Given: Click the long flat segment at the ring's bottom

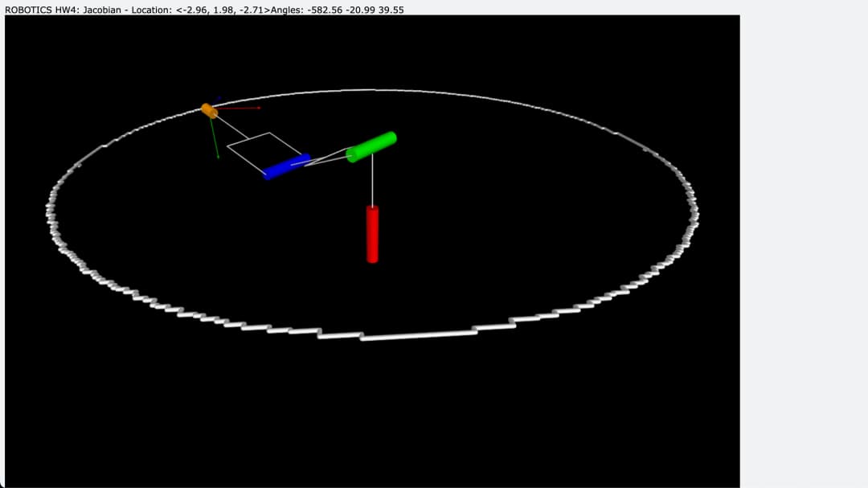Looking at the screenshot, I should 418,335.
